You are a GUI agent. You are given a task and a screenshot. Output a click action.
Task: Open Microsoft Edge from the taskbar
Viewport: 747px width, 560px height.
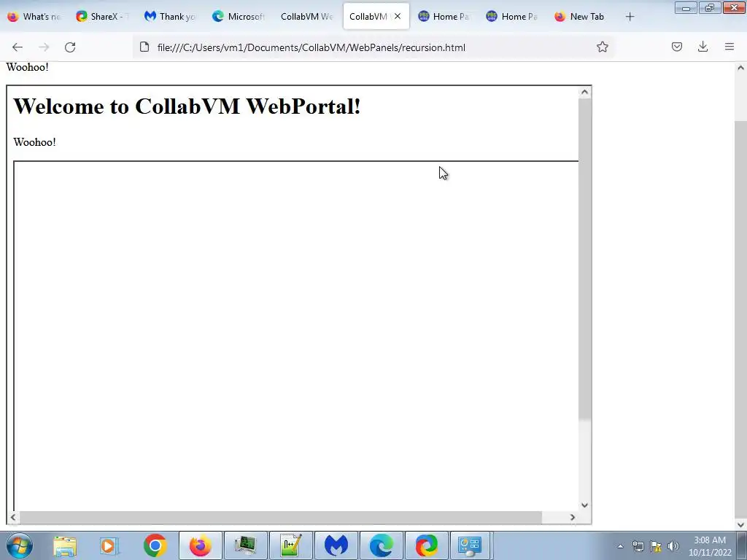click(381, 545)
